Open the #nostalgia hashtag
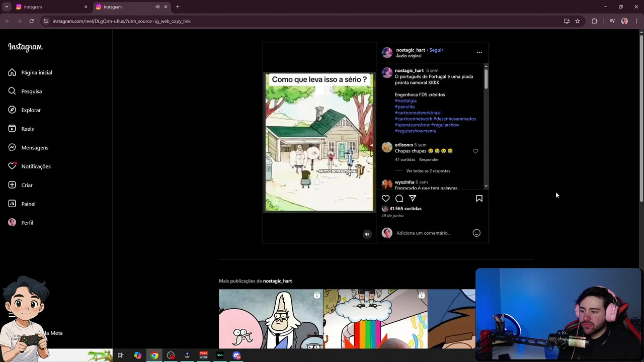This screenshot has height=362, width=644. click(406, 101)
